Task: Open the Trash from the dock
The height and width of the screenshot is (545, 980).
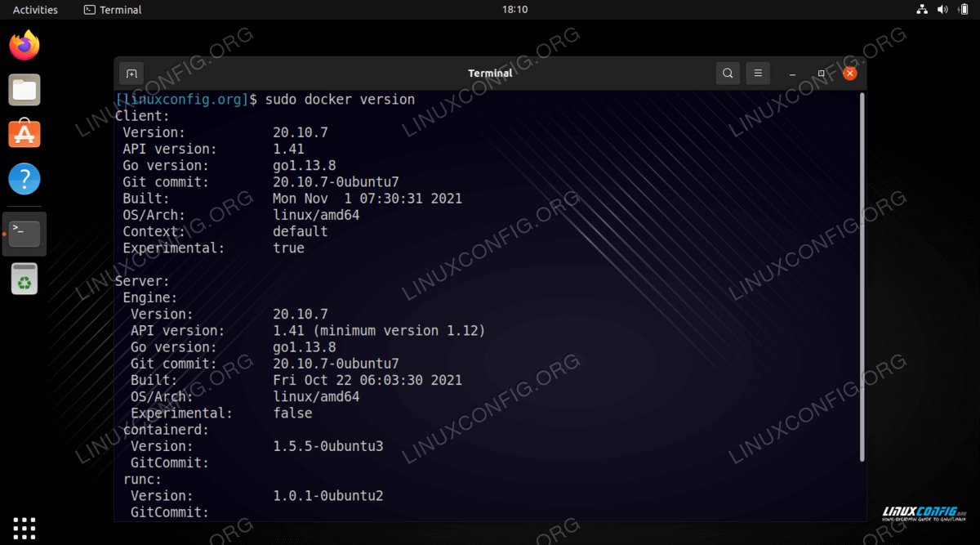Action: [24, 279]
